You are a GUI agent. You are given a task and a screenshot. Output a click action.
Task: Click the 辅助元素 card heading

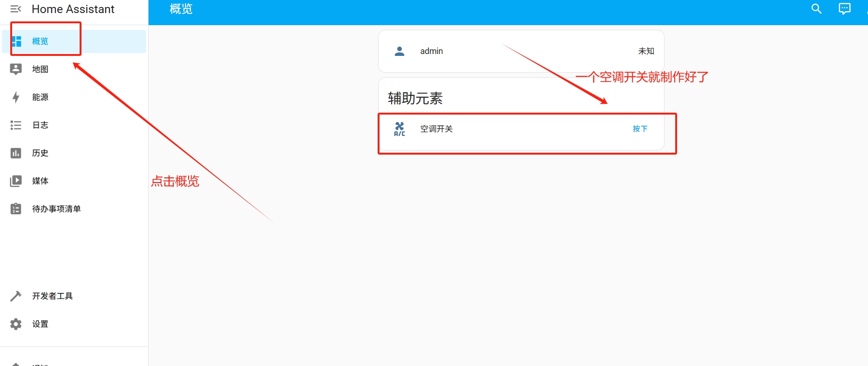[415, 98]
